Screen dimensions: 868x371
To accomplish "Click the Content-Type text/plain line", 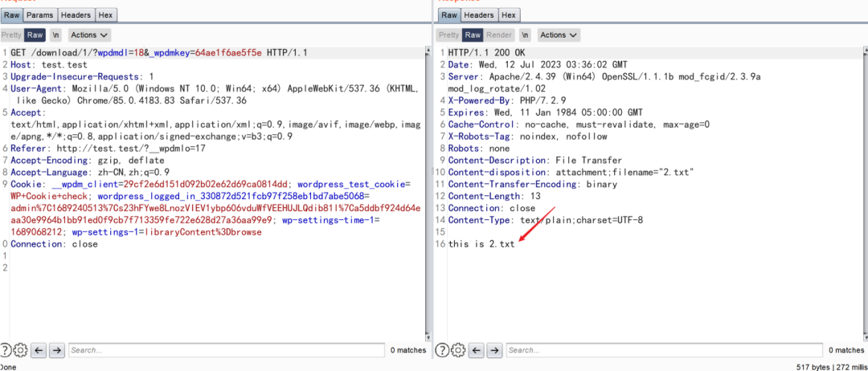I will click(x=546, y=220).
